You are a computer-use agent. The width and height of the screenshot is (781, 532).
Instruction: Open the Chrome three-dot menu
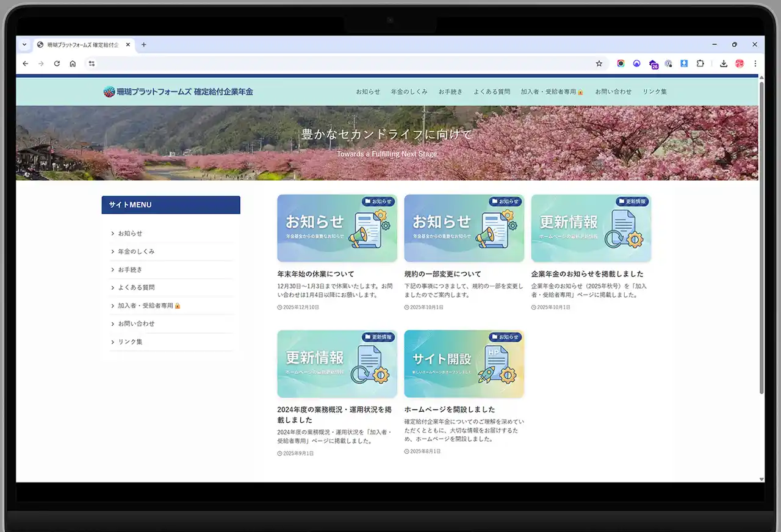(x=755, y=63)
